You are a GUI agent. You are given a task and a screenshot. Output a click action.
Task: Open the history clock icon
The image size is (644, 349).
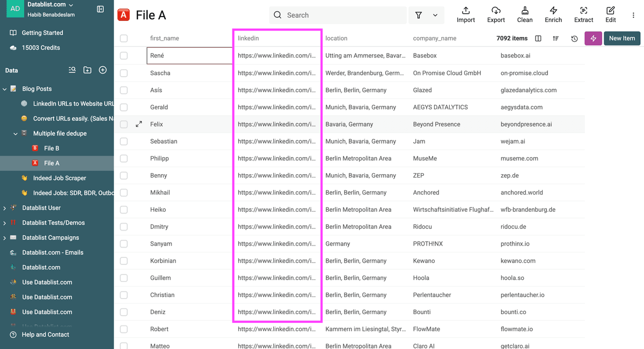pyautogui.click(x=574, y=39)
